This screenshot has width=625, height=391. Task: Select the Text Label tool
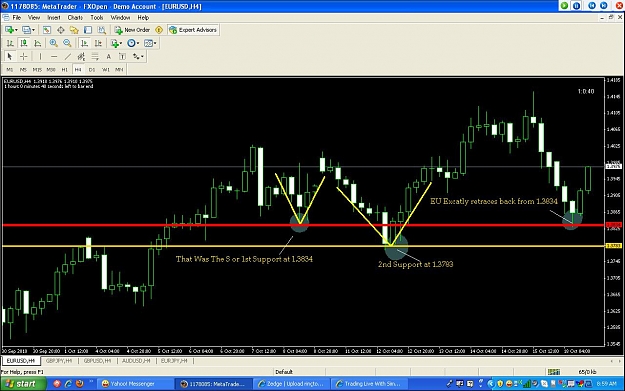[x=122, y=56]
